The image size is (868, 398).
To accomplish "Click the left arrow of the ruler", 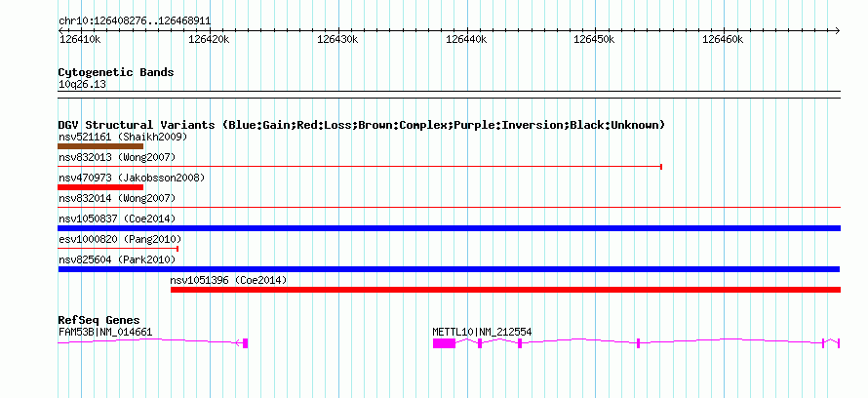I will (x=60, y=30).
